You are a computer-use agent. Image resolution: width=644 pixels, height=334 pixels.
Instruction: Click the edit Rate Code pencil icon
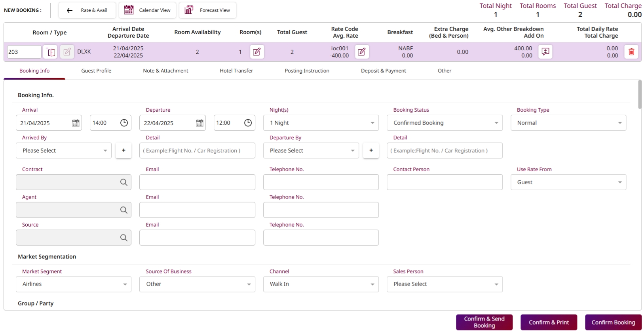(361, 52)
